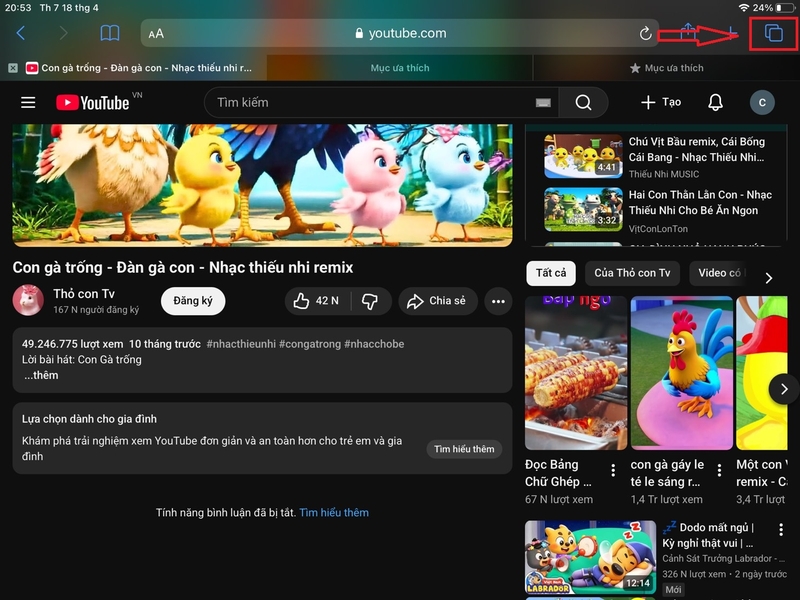The image size is (800, 600).
Task: Like the video with 42 N thumbs-up
Action: click(x=317, y=301)
